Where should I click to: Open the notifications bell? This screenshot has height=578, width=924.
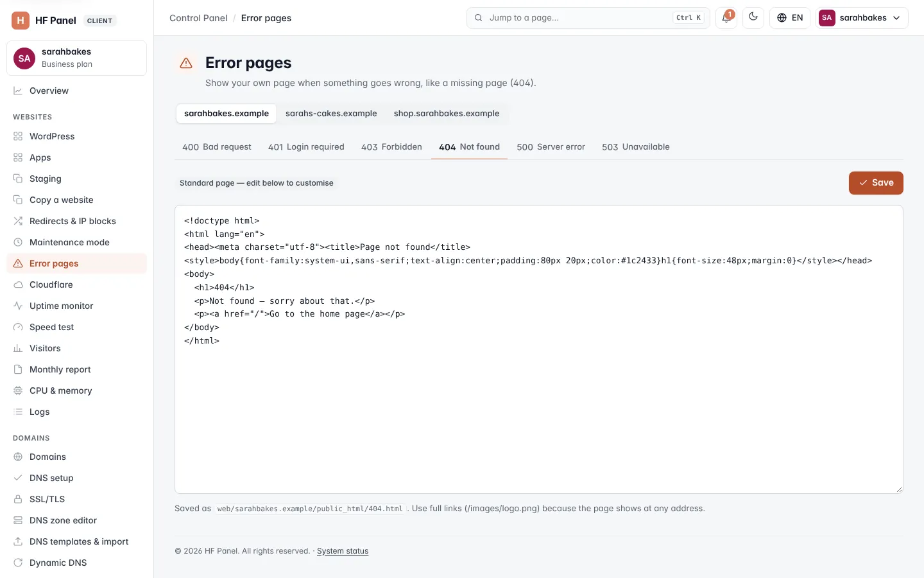[x=726, y=18]
